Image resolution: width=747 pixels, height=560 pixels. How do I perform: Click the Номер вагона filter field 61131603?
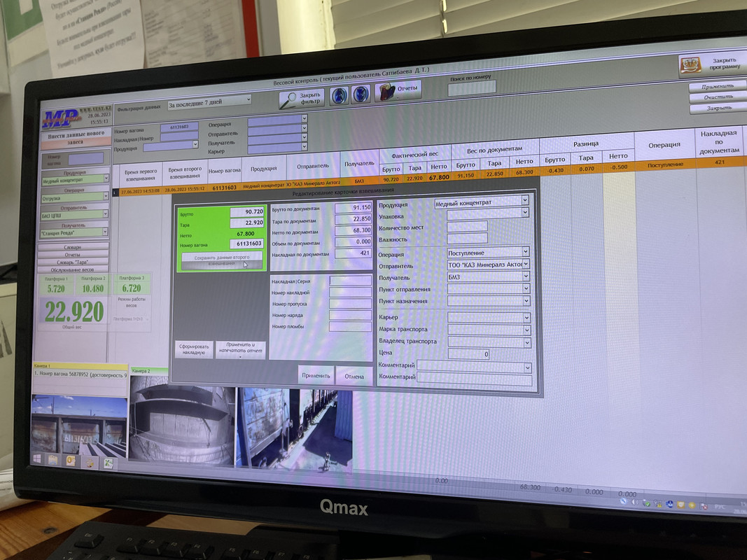(x=179, y=127)
